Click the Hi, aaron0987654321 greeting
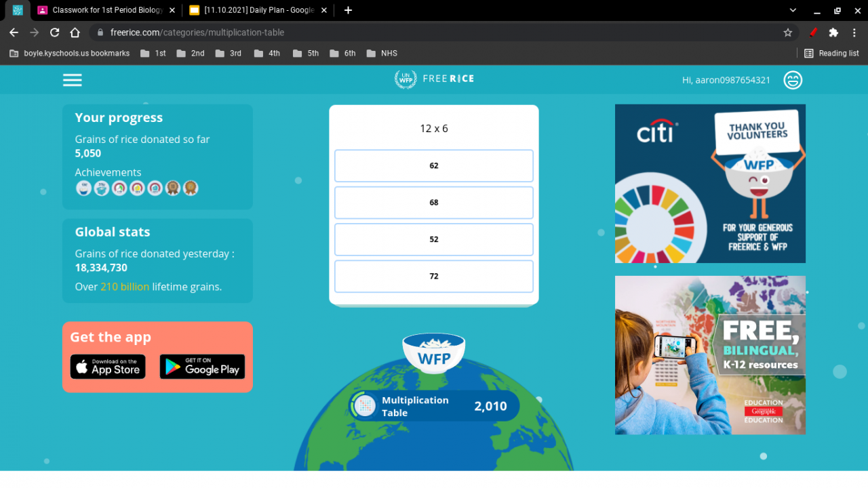 pos(726,80)
